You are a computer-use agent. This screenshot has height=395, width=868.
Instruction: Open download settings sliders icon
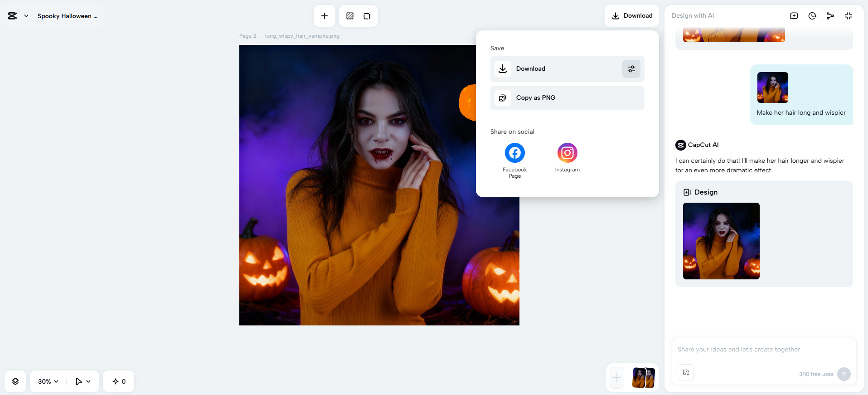(x=631, y=69)
